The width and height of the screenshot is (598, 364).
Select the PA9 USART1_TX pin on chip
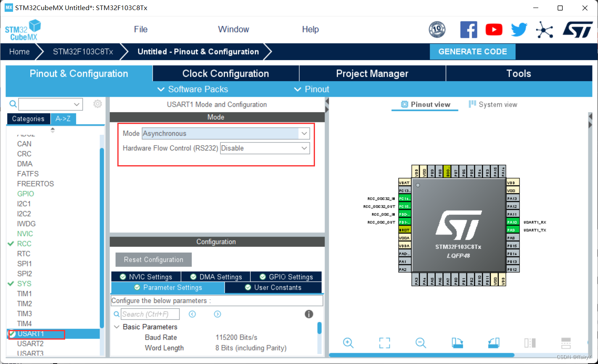coord(513,230)
